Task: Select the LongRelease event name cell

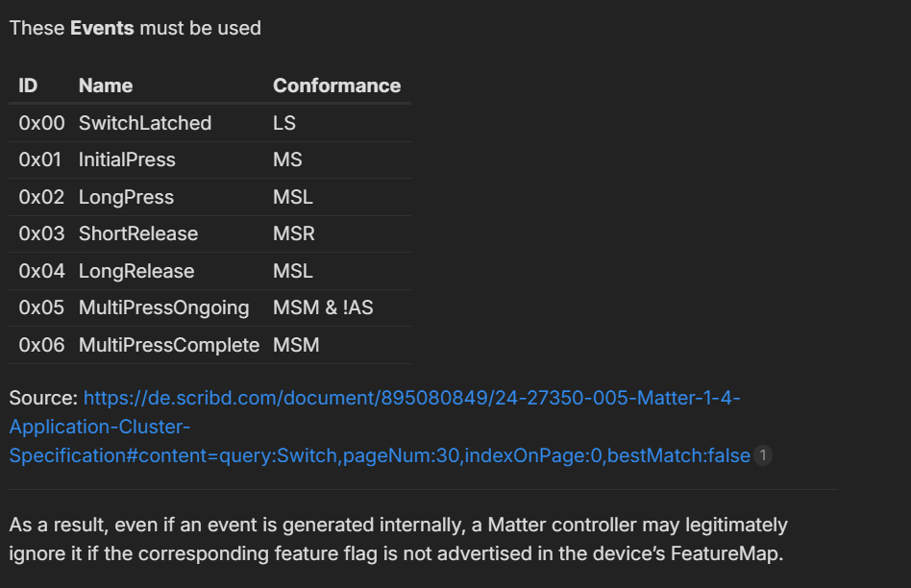Action: pyautogui.click(x=136, y=271)
